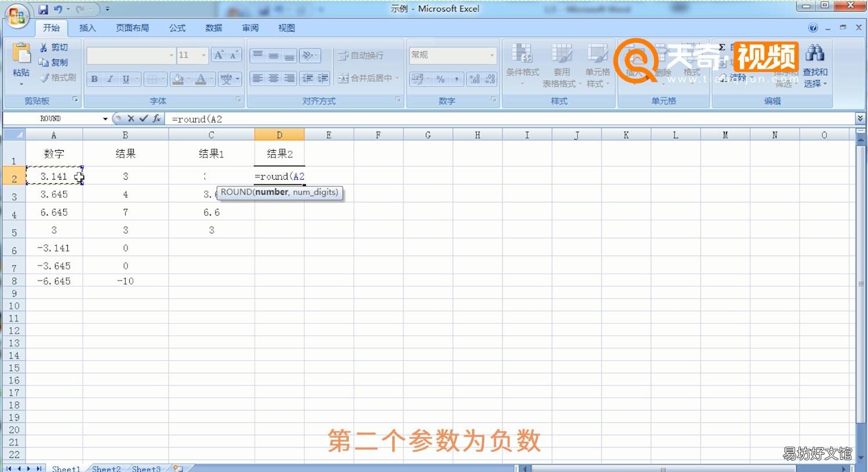868x472 pixels.
Task: Open the fill color dropdown arrow
Action: click(188, 79)
